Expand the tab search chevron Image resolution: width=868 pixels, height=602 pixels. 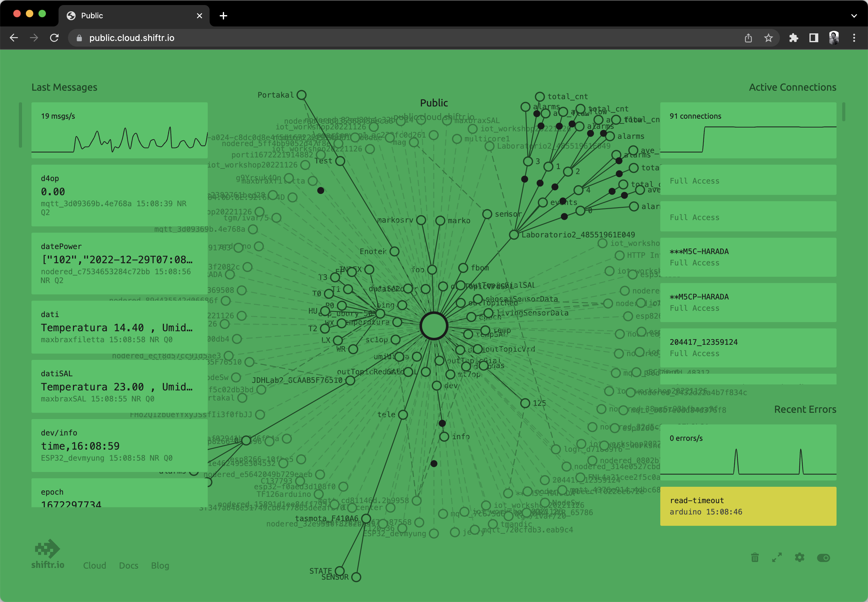tap(854, 16)
